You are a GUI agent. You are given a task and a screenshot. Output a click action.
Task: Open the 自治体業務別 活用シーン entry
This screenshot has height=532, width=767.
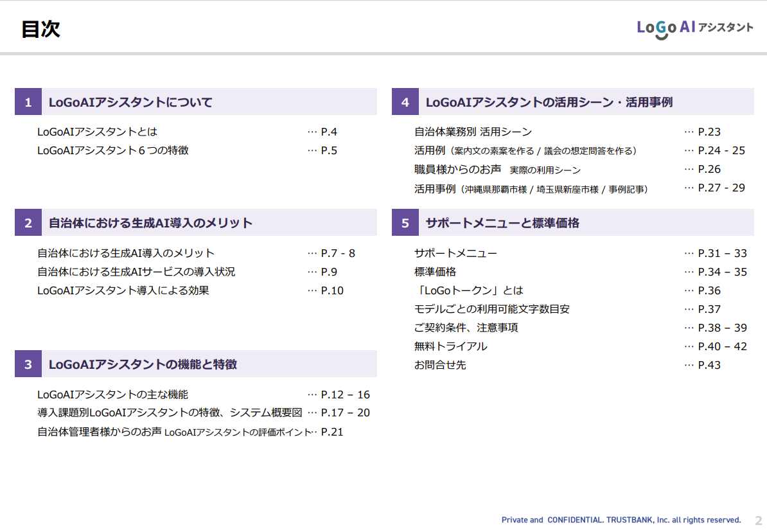tap(473, 132)
